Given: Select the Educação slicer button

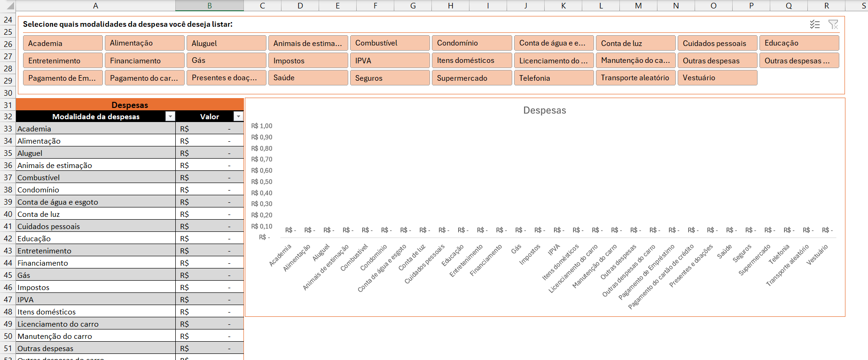Looking at the screenshot, I should click(799, 43).
